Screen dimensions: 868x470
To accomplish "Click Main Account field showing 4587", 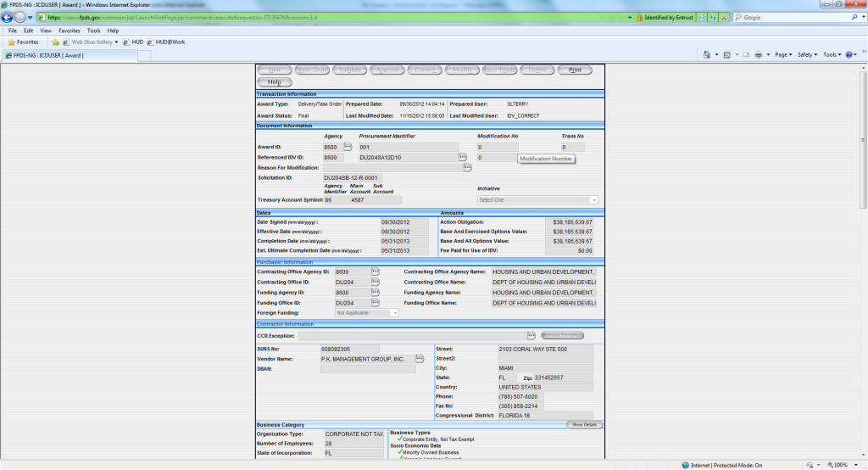I will 362,200.
